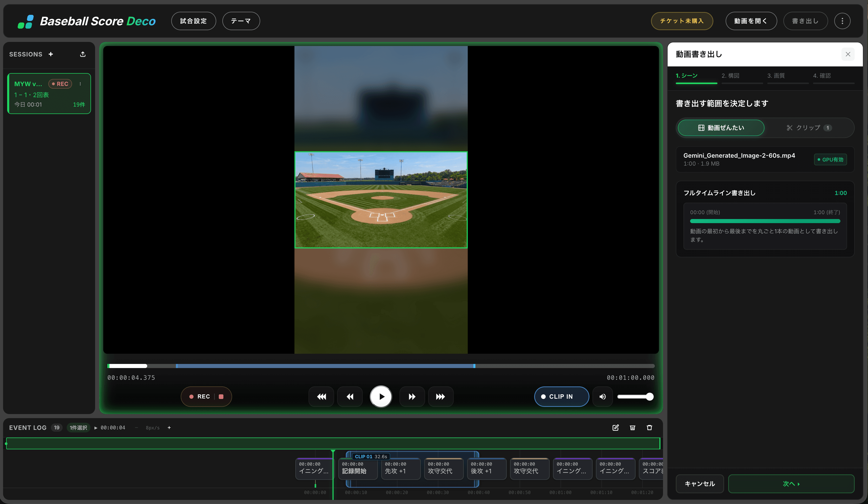Mute audio via speaker icon
This screenshot has width=868, height=504.
tap(602, 396)
